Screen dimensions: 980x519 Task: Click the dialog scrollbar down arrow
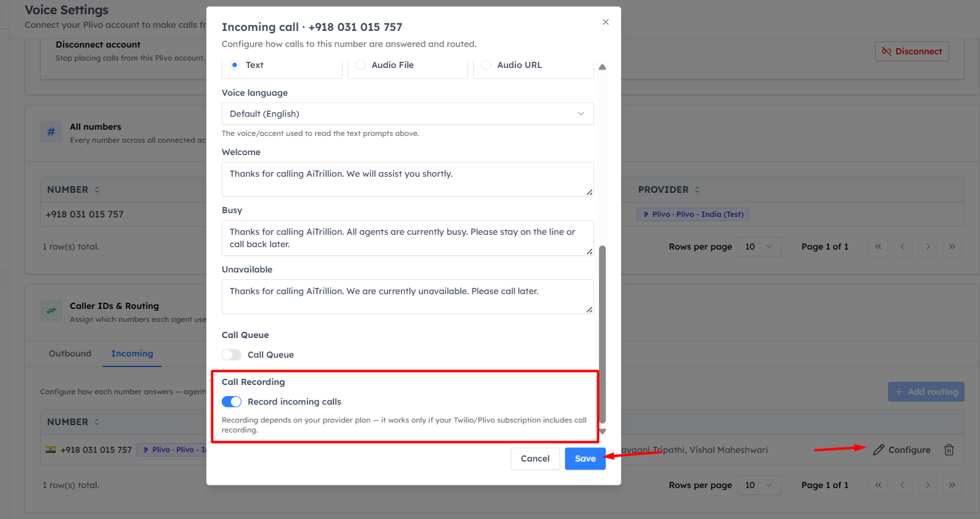(x=603, y=431)
